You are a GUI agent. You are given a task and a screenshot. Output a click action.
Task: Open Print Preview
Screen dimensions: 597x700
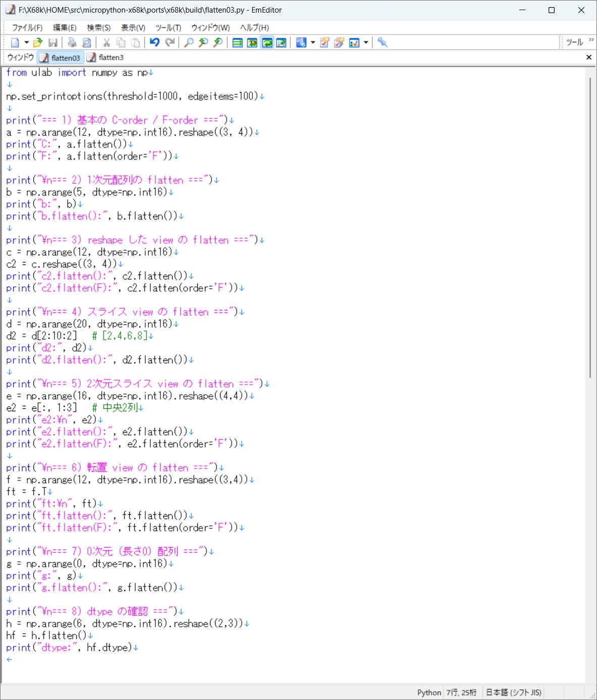tap(87, 43)
